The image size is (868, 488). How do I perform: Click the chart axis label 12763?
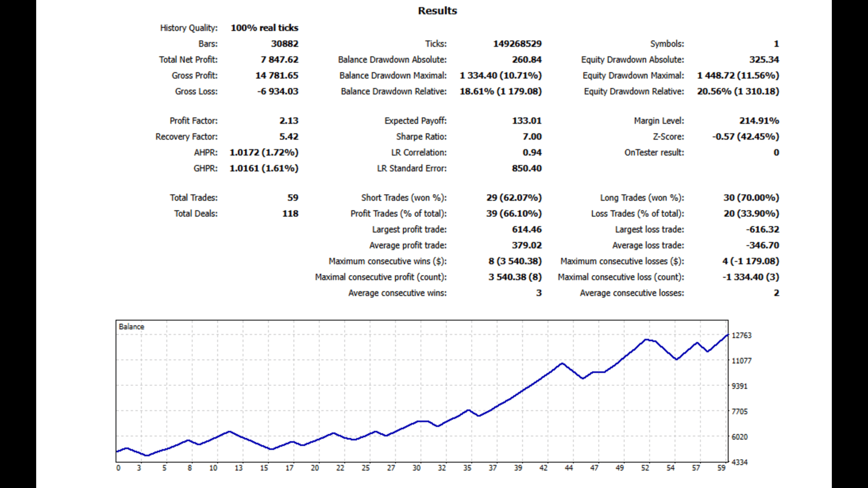(741, 335)
